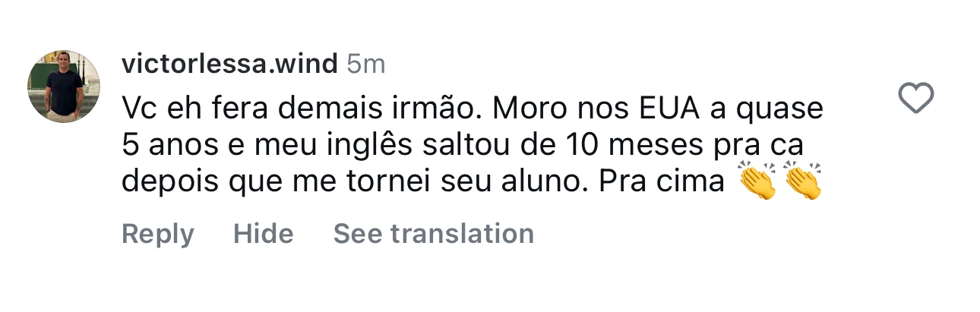Hide this comment
Screen dimensions: 980x312
point(263,234)
